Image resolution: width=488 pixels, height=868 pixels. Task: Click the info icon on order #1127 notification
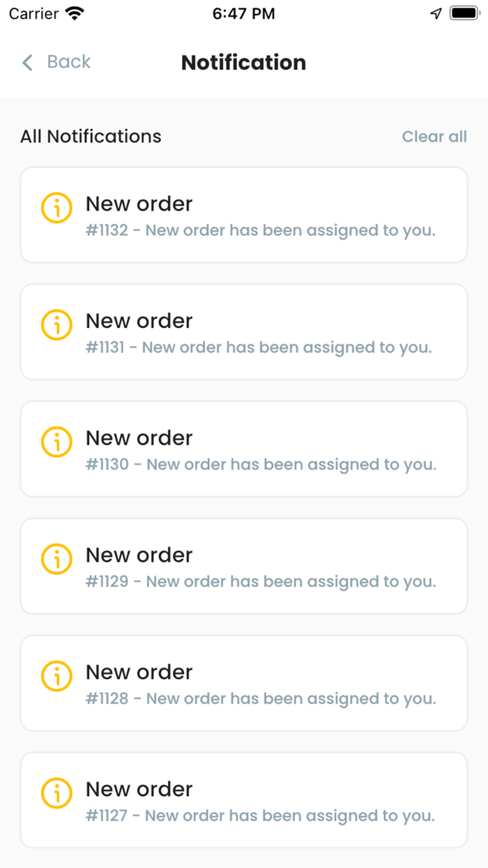(x=56, y=793)
